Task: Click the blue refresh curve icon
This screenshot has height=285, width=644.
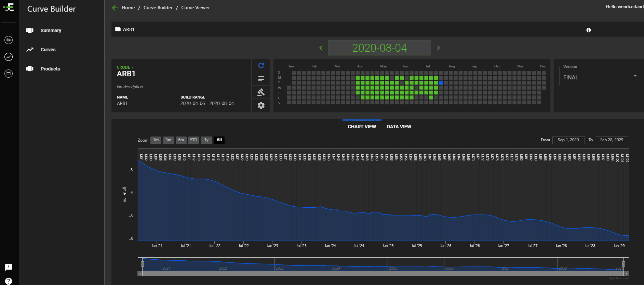Action: [x=261, y=65]
